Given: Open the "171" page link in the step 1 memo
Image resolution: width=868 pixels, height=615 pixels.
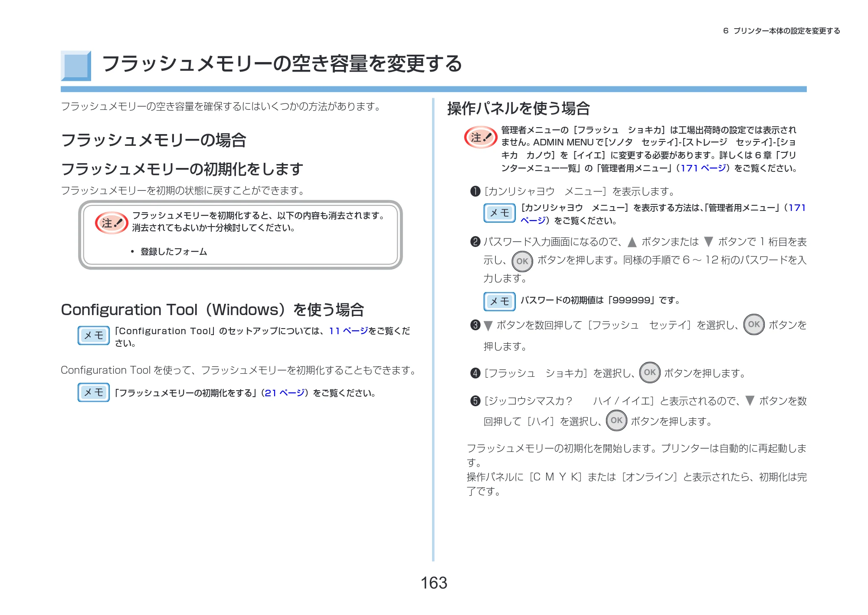Looking at the screenshot, I should [x=797, y=208].
